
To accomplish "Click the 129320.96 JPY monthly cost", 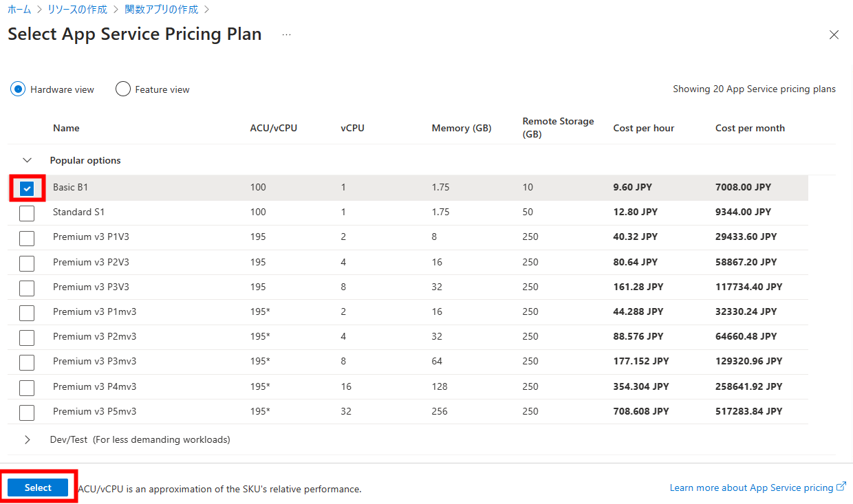I will pos(749,361).
